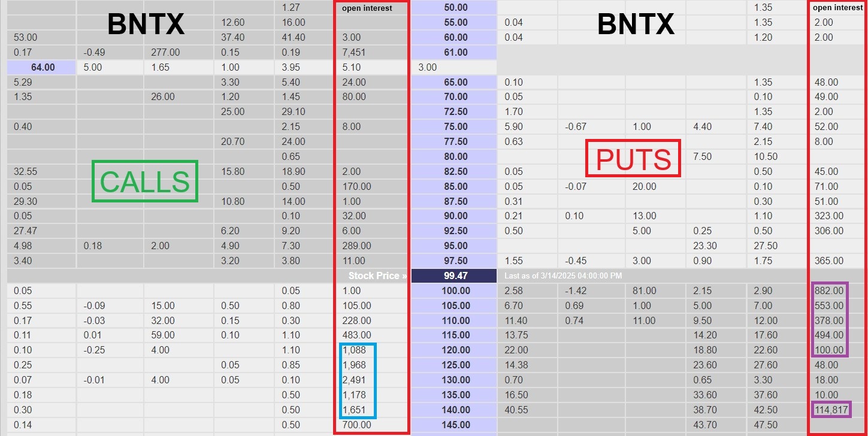
Task: Pick put open interest 323.00
Action: (829, 216)
